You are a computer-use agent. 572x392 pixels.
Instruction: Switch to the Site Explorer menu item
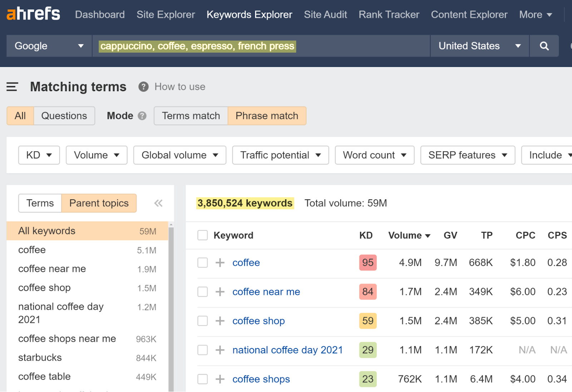pyautogui.click(x=166, y=15)
